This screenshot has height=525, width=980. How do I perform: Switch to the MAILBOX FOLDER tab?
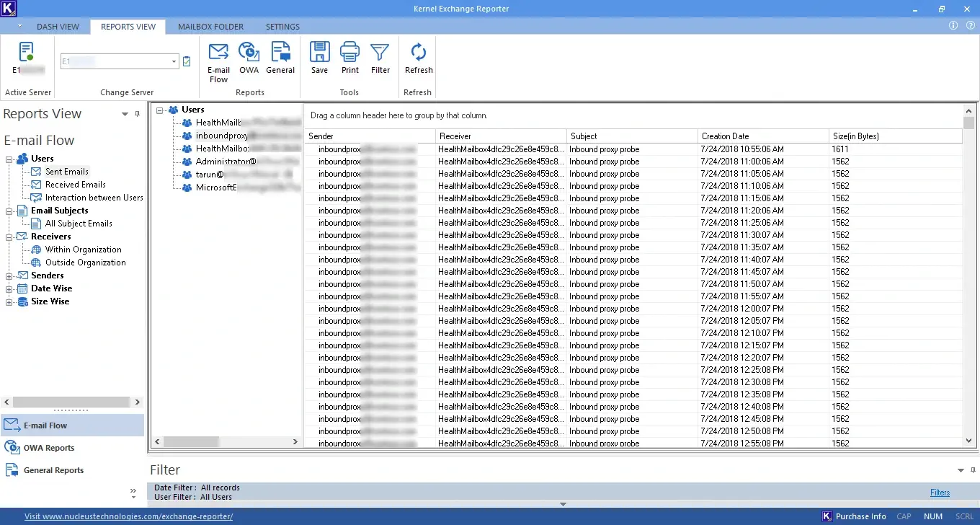coord(210,27)
